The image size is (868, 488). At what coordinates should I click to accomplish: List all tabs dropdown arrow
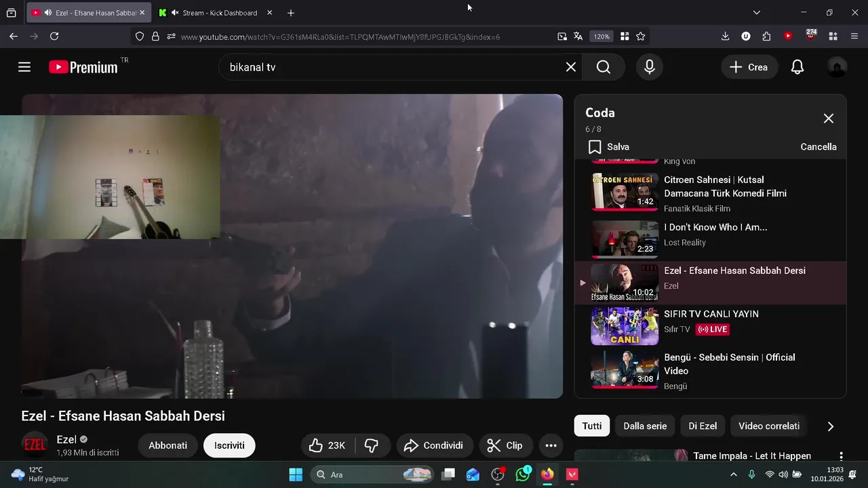(x=757, y=13)
